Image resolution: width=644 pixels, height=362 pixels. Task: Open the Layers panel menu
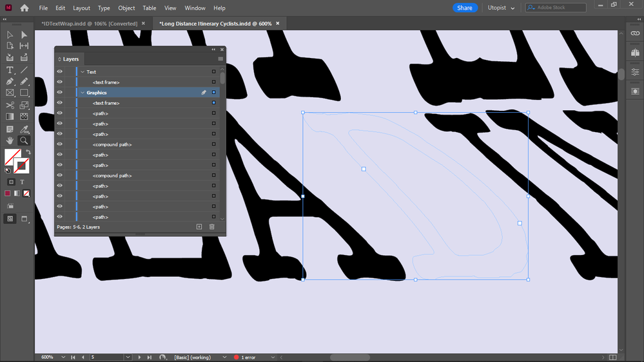point(220,59)
